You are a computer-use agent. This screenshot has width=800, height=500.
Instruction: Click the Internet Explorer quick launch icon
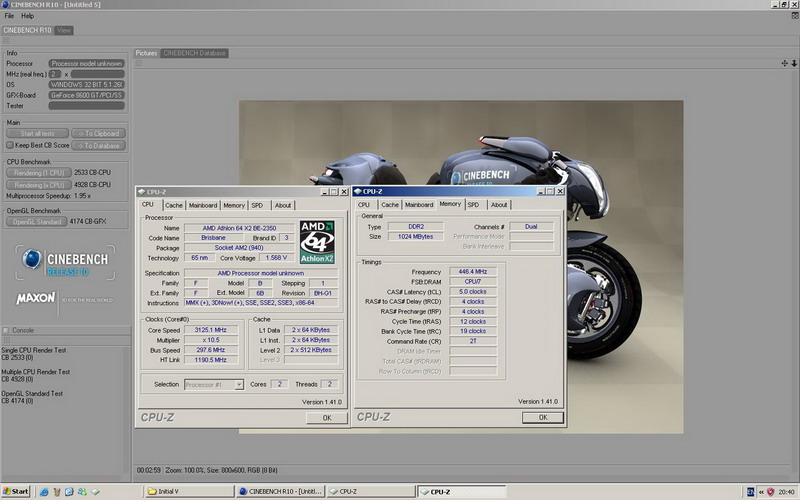point(43,492)
